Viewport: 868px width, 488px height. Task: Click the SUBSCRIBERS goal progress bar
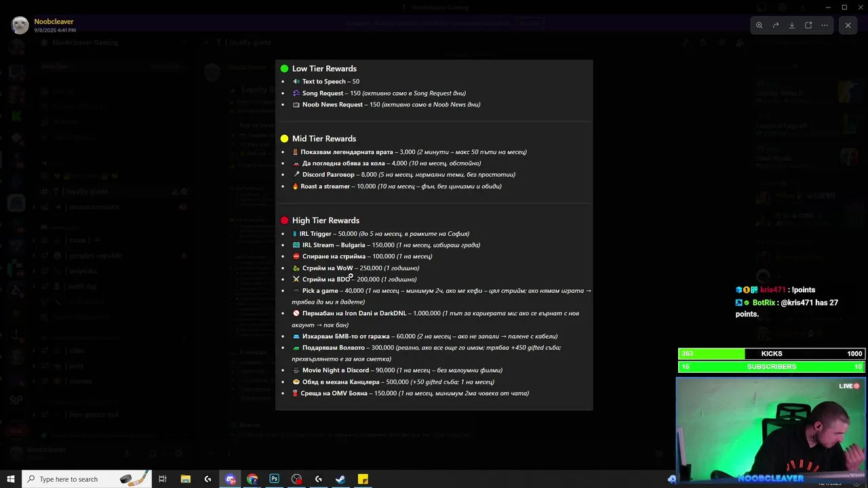click(772, 367)
